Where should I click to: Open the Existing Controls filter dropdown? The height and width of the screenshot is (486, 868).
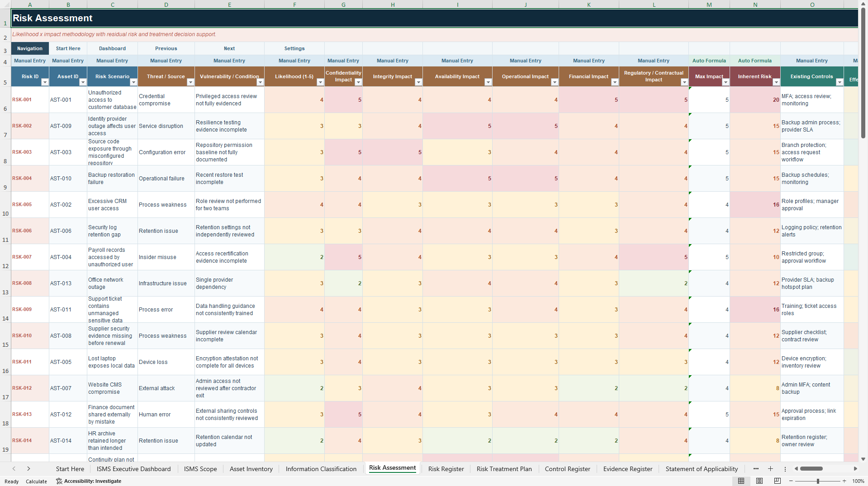[x=840, y=82]
